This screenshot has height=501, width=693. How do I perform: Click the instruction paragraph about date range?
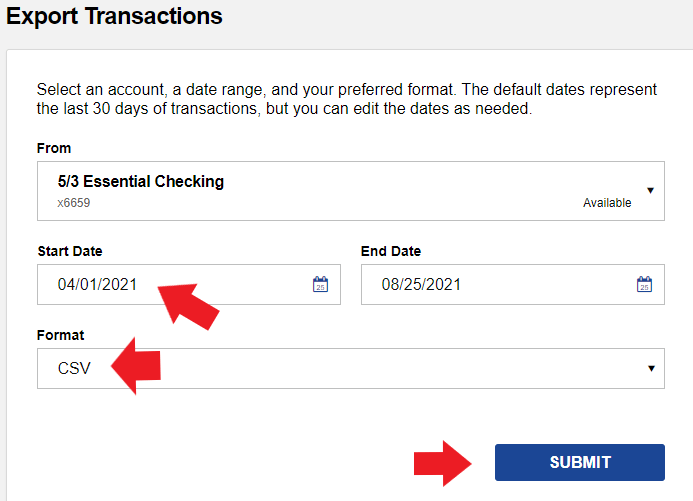coord(346,99)
